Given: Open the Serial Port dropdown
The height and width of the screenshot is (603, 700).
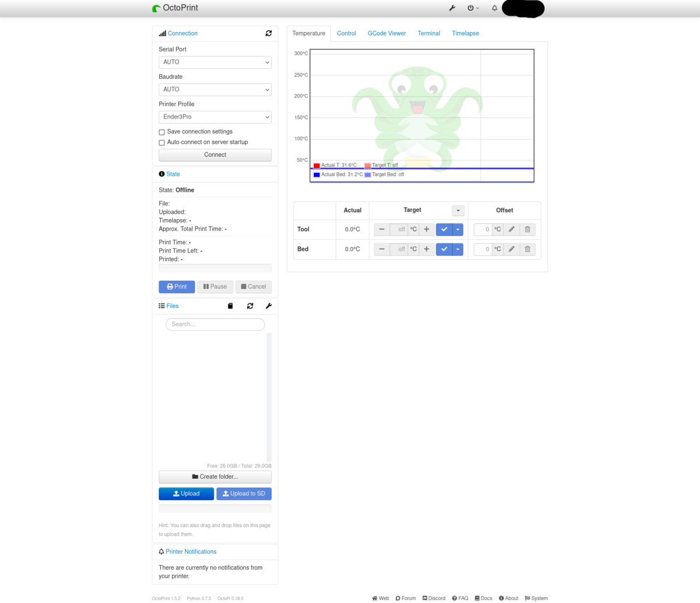Looking at the screenshot, I should (x=215, y=62).
